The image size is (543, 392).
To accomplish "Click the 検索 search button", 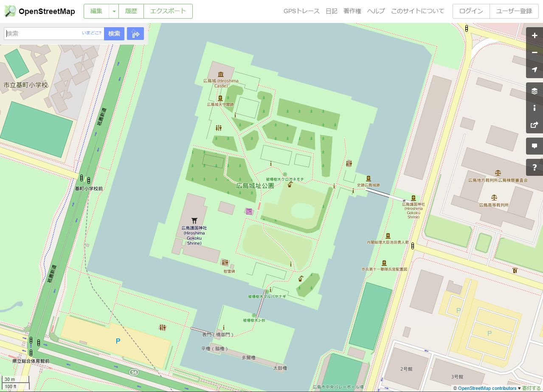I will [x=114, y=34].
